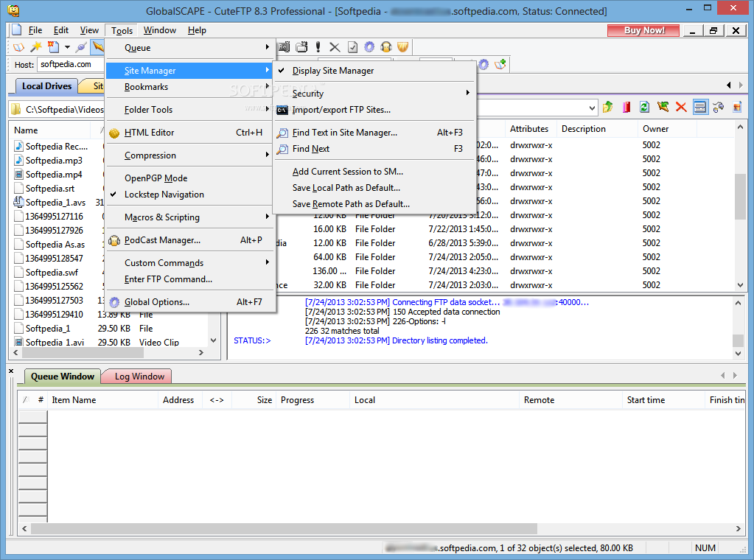754x560 pixels.
Task: Open the Help menu
Action: point(197,30)
